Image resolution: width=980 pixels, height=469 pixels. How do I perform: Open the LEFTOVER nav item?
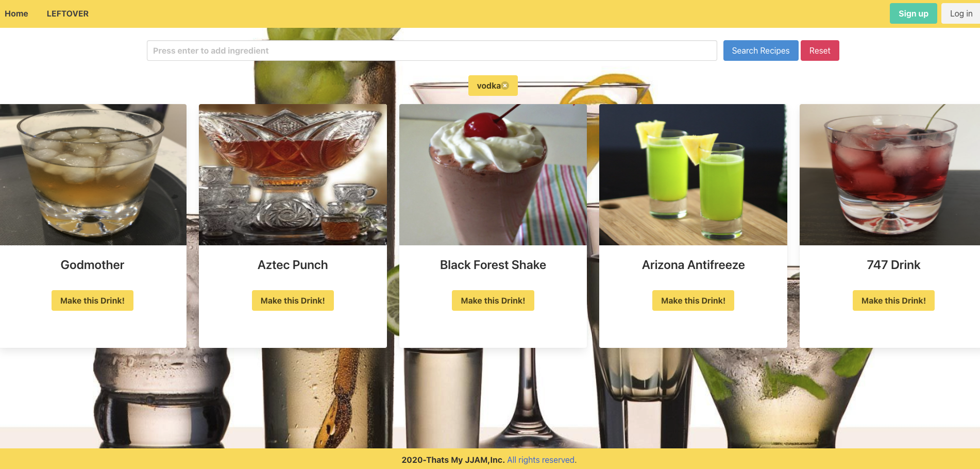(67, 14)
